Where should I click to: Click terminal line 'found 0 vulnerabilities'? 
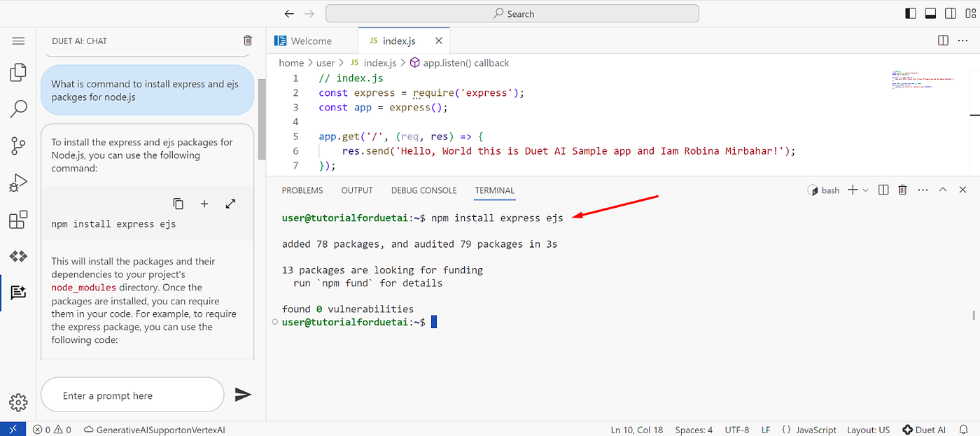348,309
